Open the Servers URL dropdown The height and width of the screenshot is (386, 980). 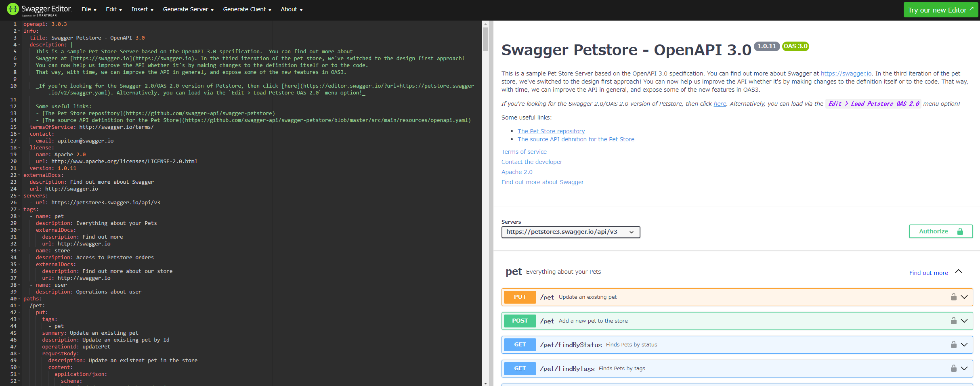point(570,232)
